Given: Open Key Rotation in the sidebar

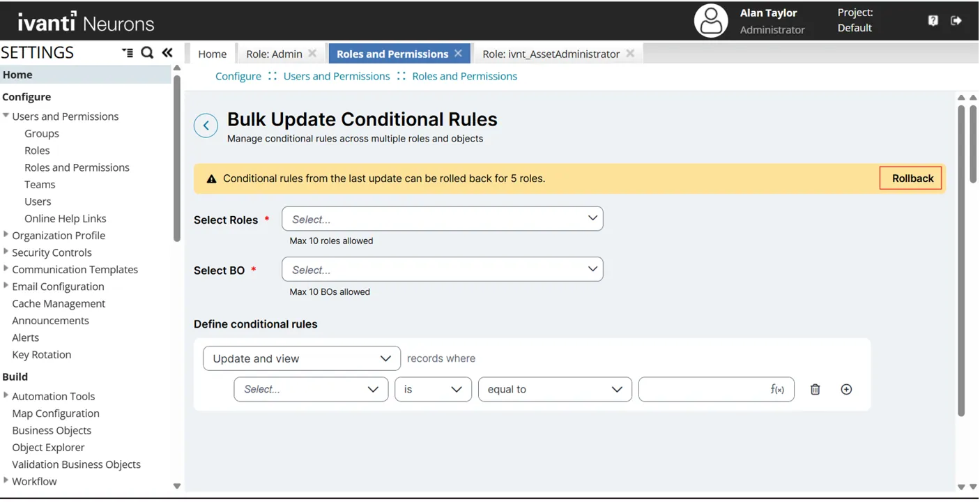Looking at the screenshot, I should tap(42, 354).
